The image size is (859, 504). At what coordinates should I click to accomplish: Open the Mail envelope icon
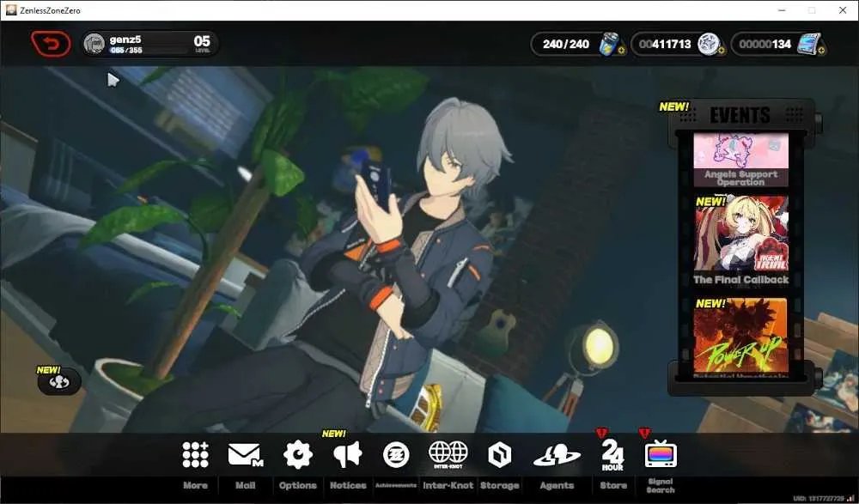click(x=245, y=455)
